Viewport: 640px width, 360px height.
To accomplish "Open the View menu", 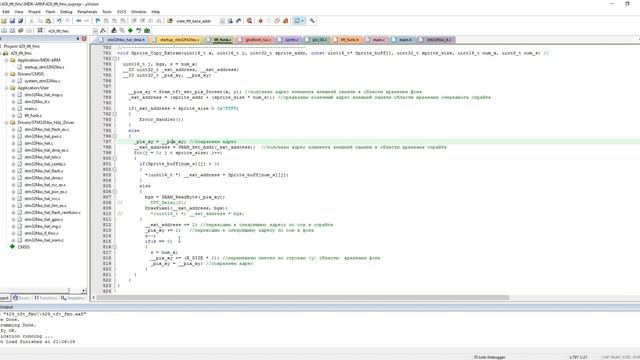I will (x=19, y=12).
